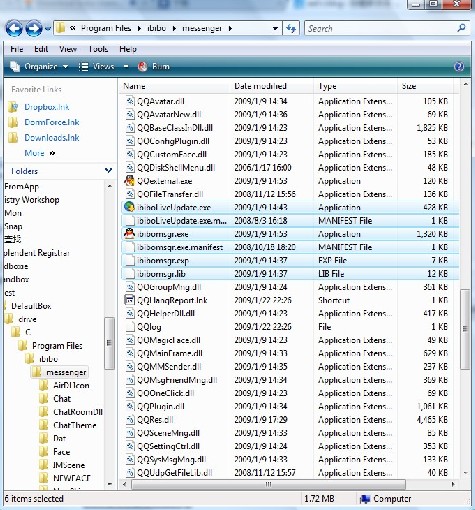Open the ChatTheme folder icon in tree
Viewport: 475px width, 510px height.
point(44,425)
